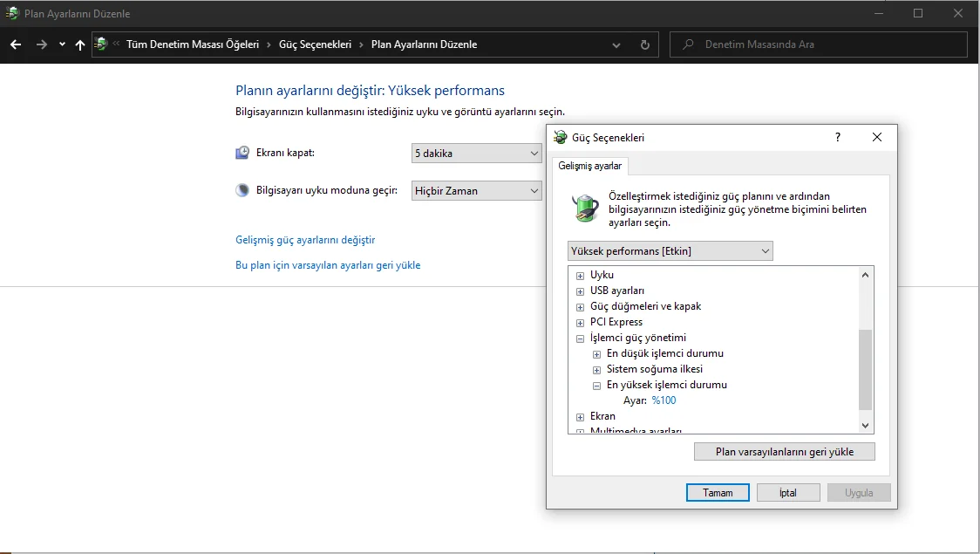Go up one folder level arrow
The height and width of the screenshot is (554, 980).
coord(80,44)
